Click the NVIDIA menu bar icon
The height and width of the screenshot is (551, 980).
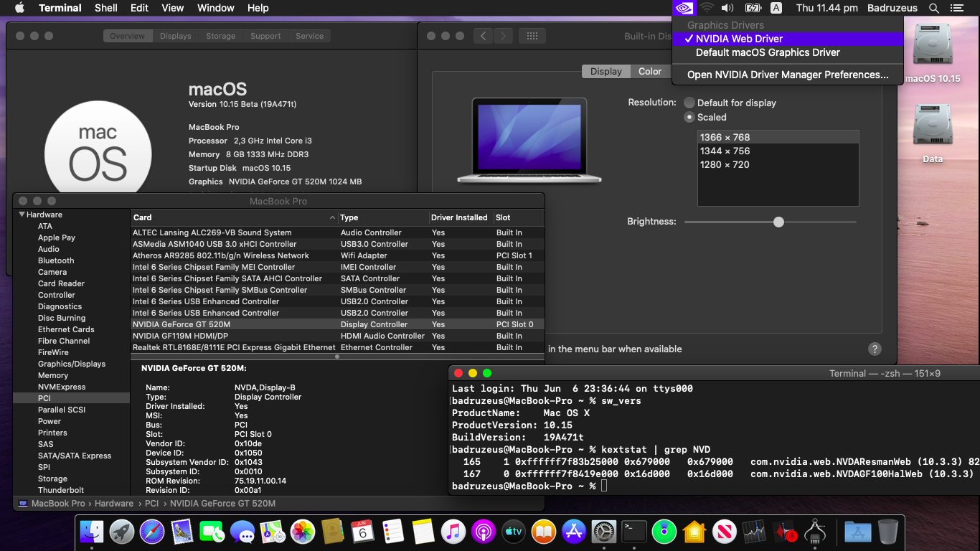coord(684,8)
